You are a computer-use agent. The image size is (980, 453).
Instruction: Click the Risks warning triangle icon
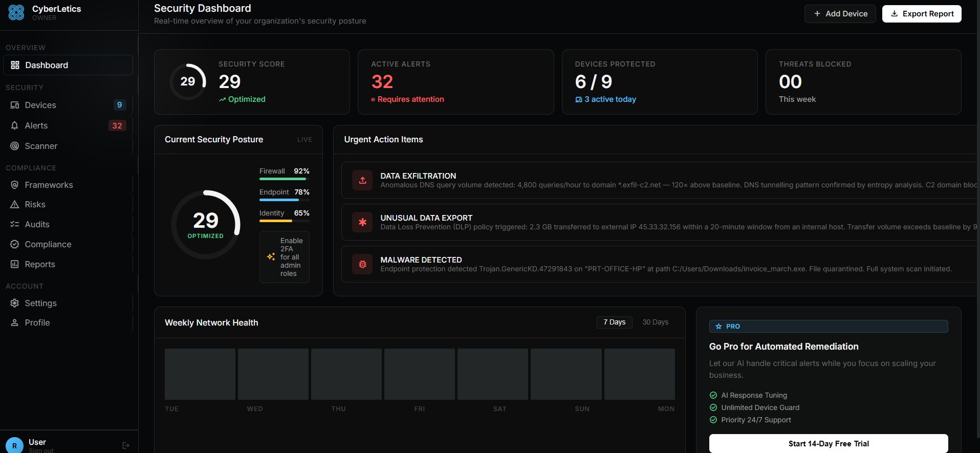15,204
